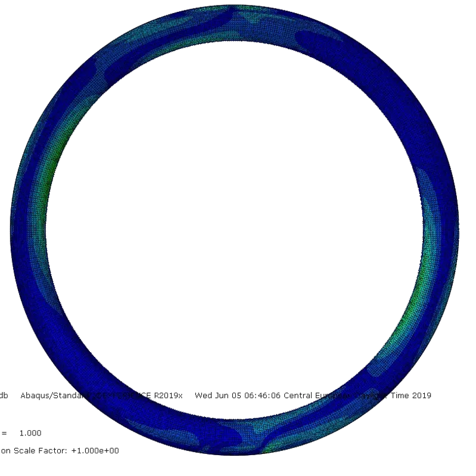Click the '1.000' step time value
476x476 pixels.
click(x=30, y=433)
